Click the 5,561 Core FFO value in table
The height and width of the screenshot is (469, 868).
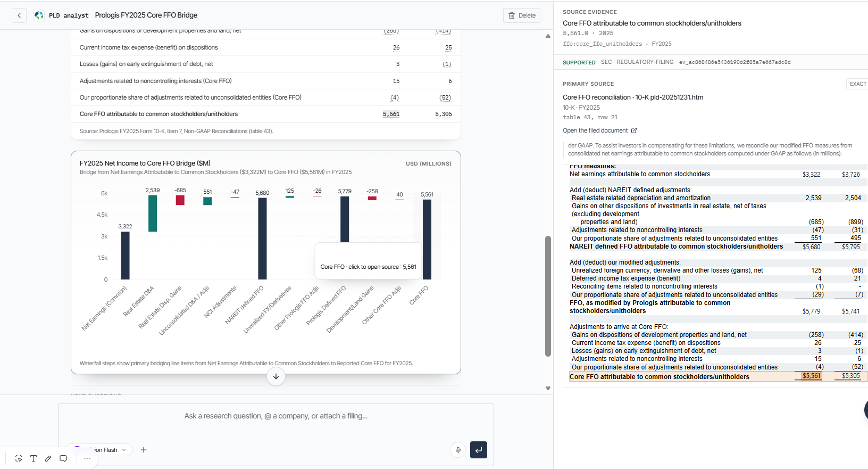[391, 114]
